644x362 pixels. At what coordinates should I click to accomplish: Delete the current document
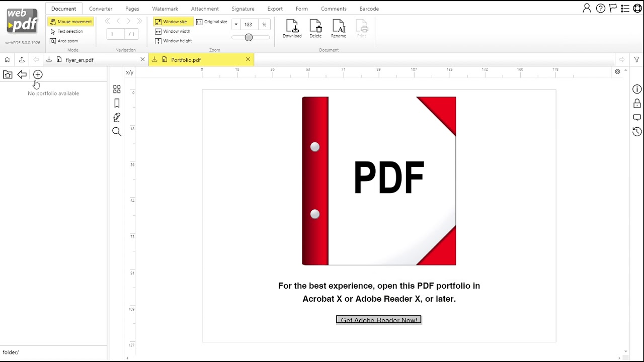pos(315,29)
